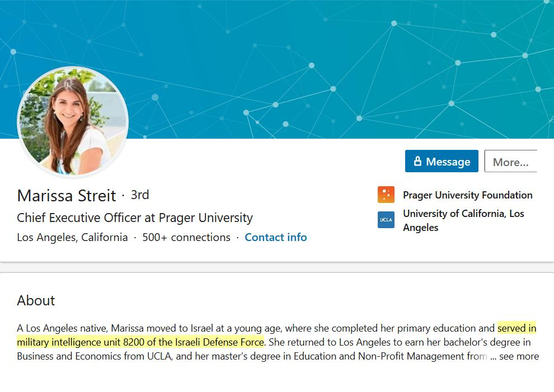
Task: Open Marissa Streit's profile photo
Action: [x=73, y=121]
